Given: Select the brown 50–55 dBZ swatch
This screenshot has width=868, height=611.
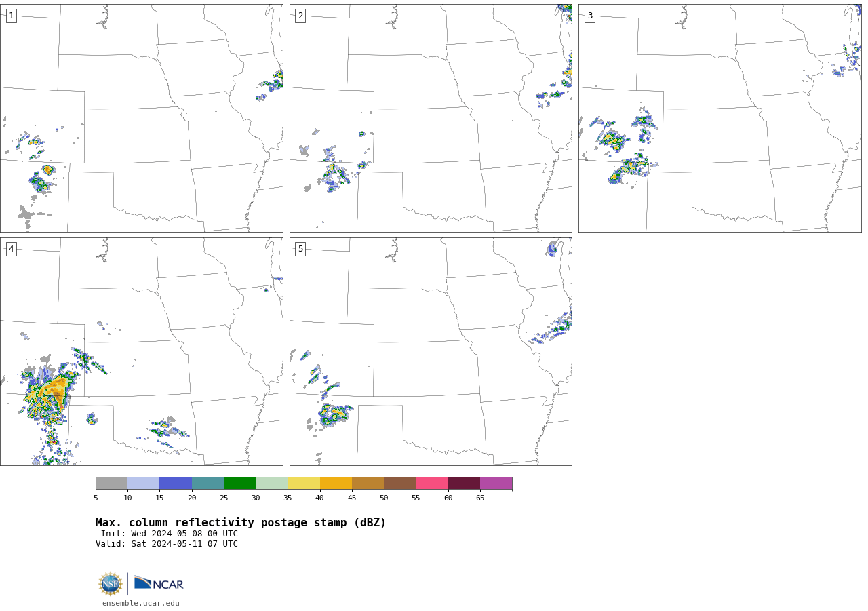Looking at the screenshot, I should click(x=400, y=483).
